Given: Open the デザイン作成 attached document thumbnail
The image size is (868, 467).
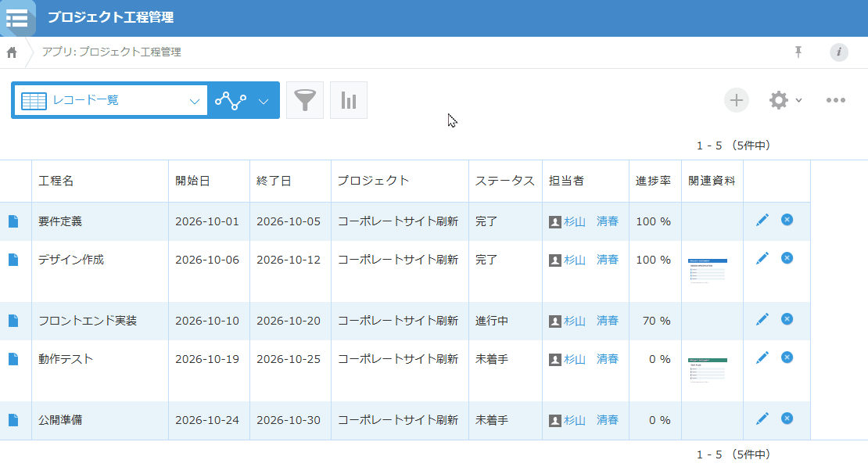Looking at the screenshot, I should click(x=708, y=271).
